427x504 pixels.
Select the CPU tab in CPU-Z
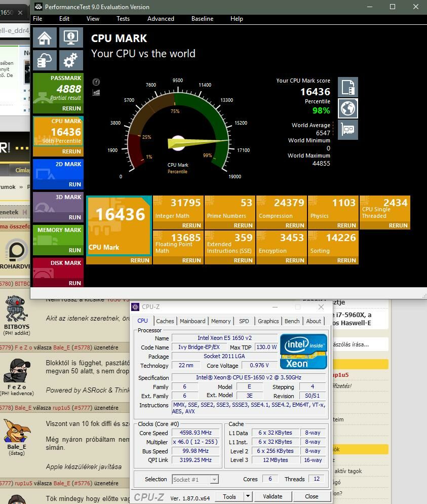point(143,321)
